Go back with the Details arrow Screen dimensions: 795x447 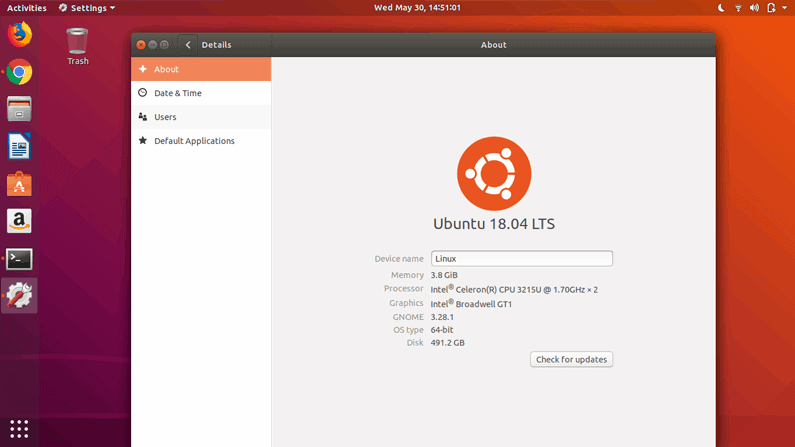click(x=188, y=45)
